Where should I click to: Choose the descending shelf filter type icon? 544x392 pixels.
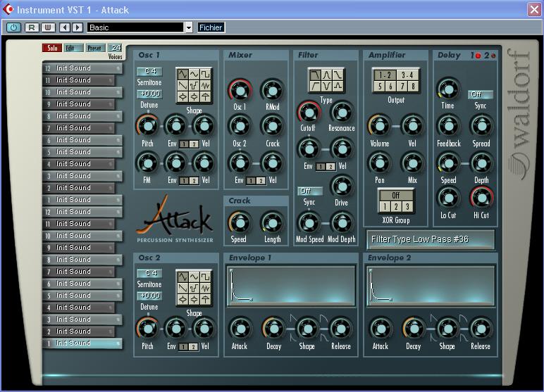tap(338, 75)
